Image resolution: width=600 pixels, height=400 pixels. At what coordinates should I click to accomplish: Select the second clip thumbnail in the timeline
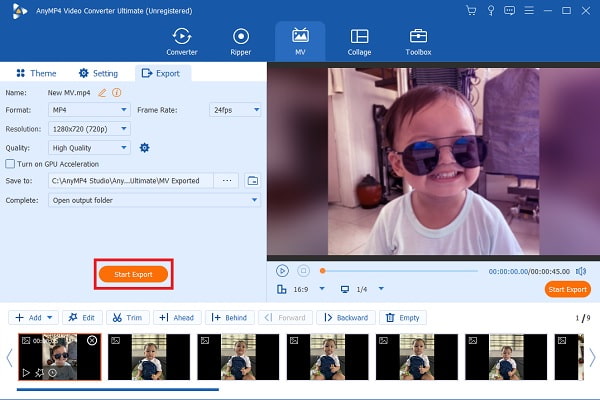coord(148,357)
